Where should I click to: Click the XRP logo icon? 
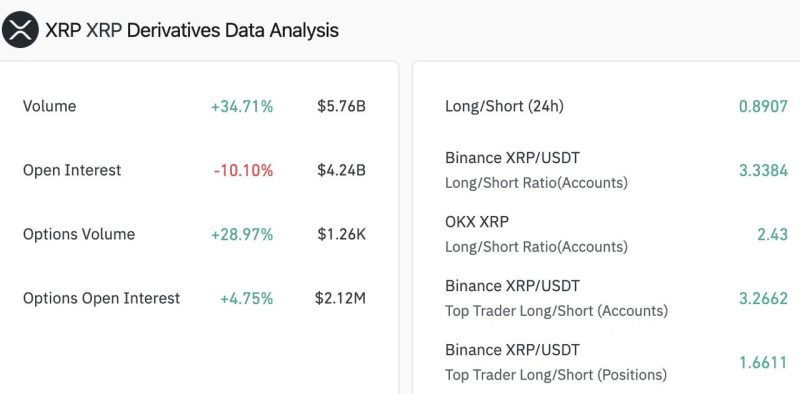click(20, 30)
